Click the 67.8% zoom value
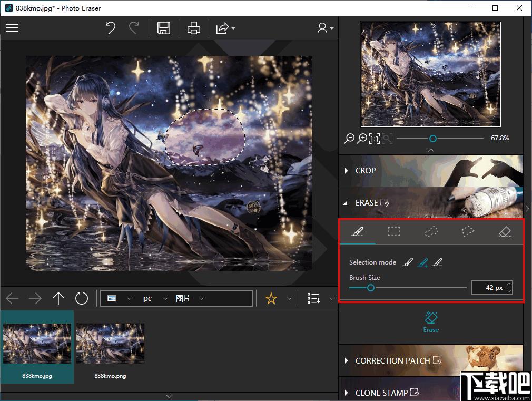Screen dimensions: 532x401 (x=500, y=138)
